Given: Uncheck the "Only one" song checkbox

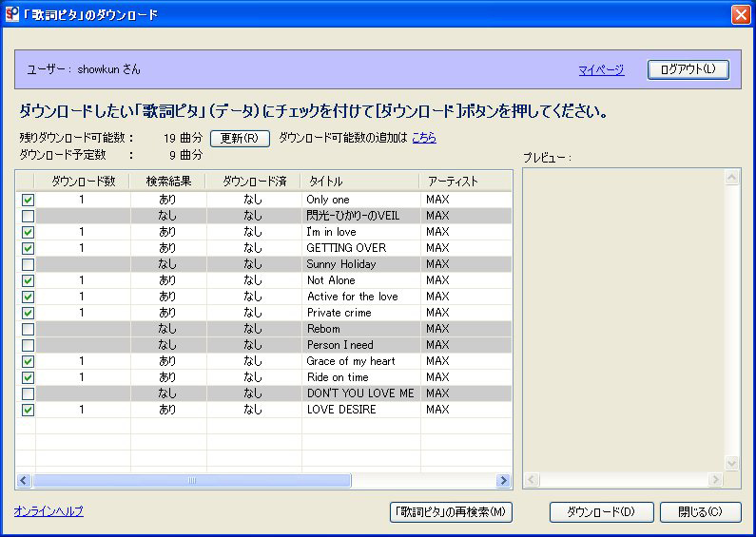Looking at the screenshot, I should pos(28,200).
